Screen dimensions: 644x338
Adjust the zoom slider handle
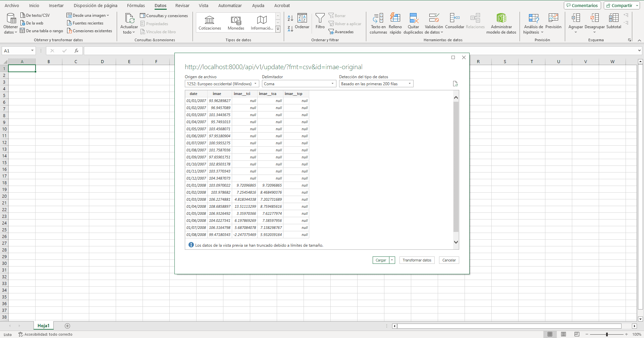click(607, 334)
